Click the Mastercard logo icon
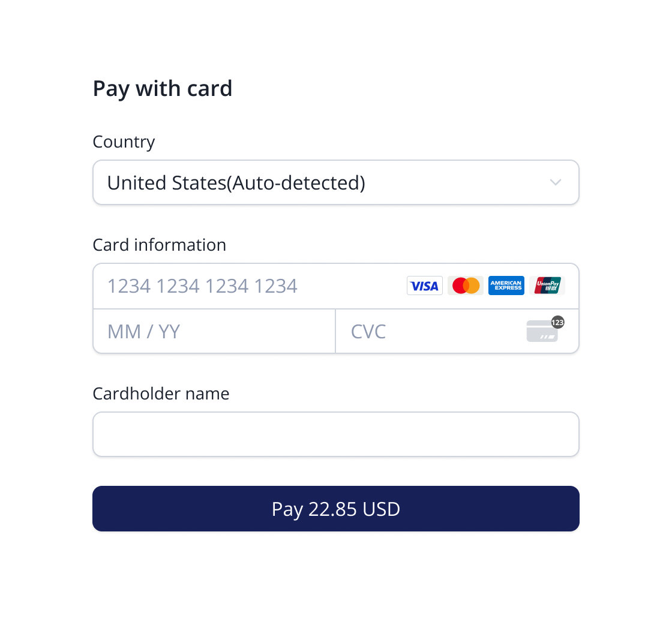 (465, 286)
